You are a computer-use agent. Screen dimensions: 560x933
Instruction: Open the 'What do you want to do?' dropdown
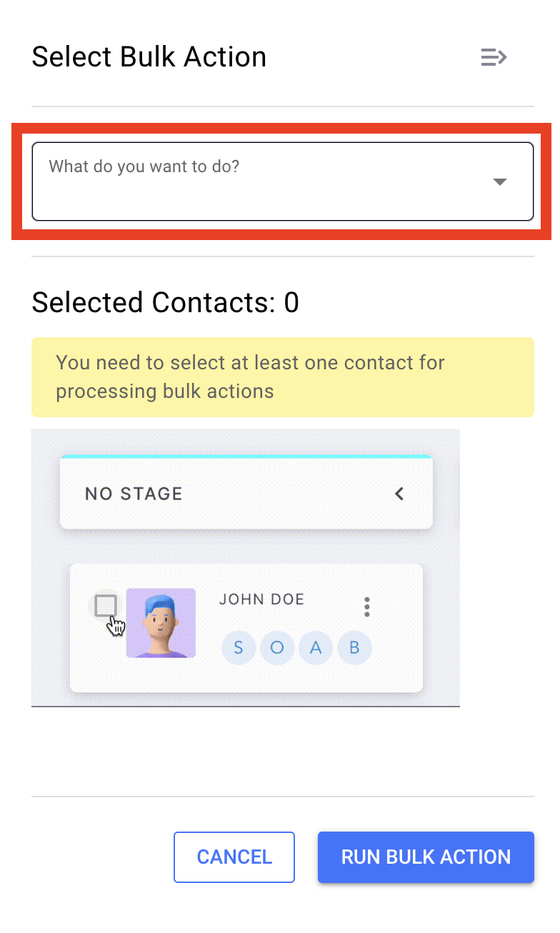click(283, 181)
